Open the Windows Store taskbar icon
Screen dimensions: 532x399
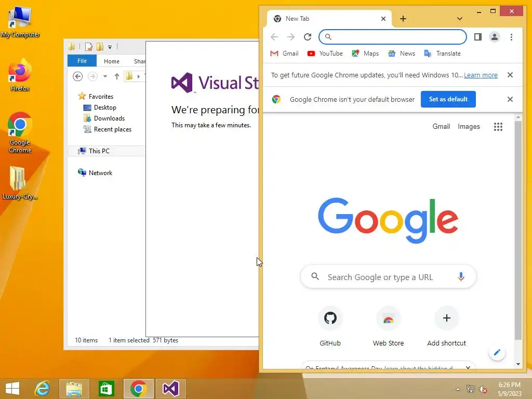[x=106, y=389]
